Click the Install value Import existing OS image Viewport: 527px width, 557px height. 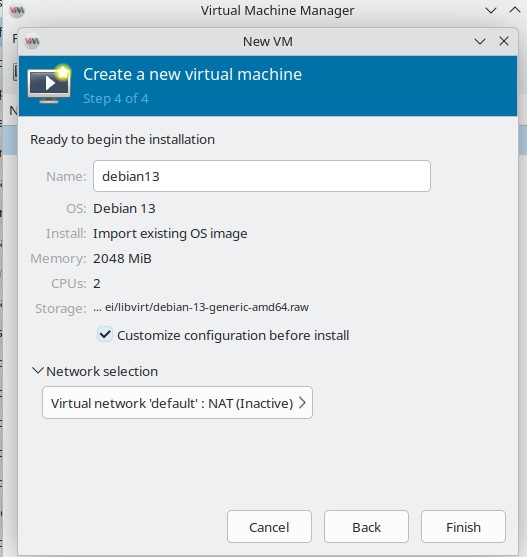[x=170, y=233]
